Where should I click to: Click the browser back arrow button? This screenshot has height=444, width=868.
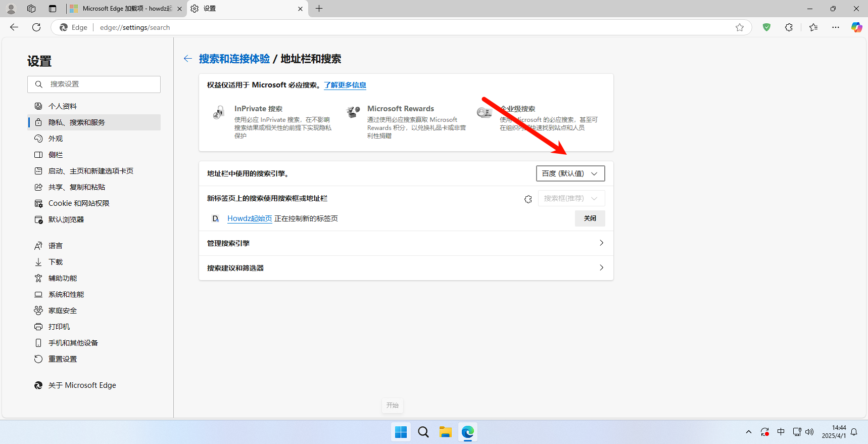pyautogui.click(x=14, y=27)
